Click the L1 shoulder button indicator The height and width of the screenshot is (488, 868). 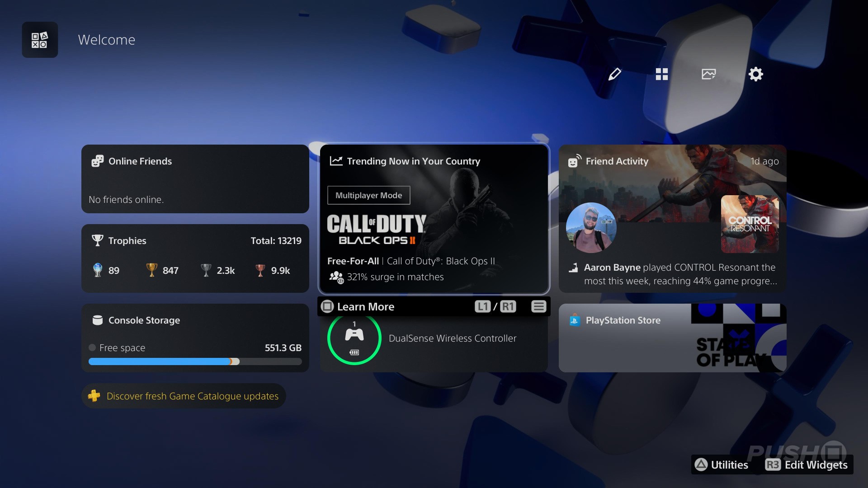(482, 306)
